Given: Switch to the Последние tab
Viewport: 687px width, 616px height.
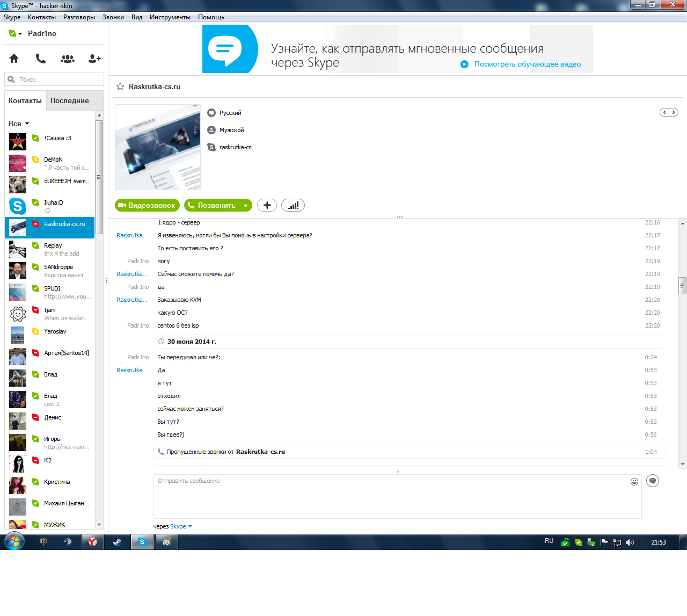Looking at the screenshot, I should pos(70,100).
